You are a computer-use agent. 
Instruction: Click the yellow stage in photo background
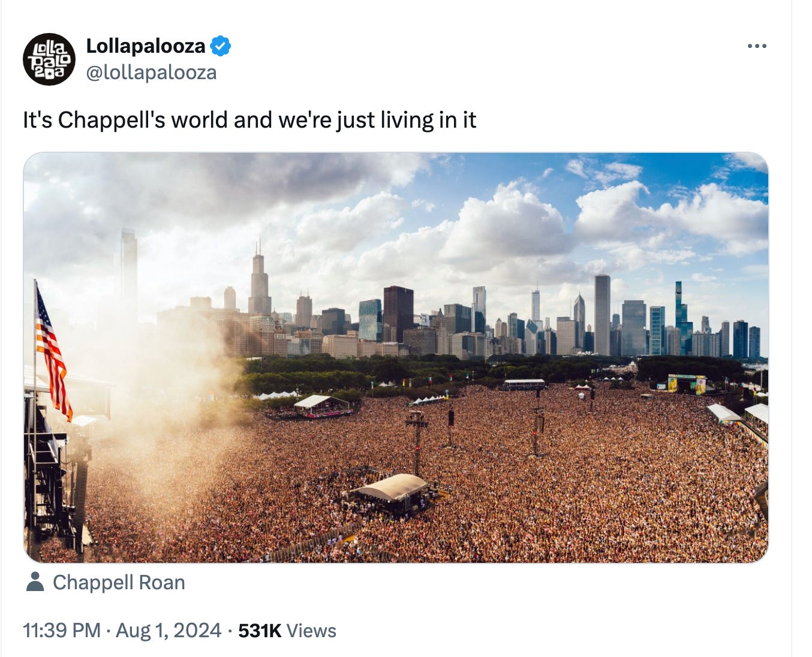[x=687, y=384]
